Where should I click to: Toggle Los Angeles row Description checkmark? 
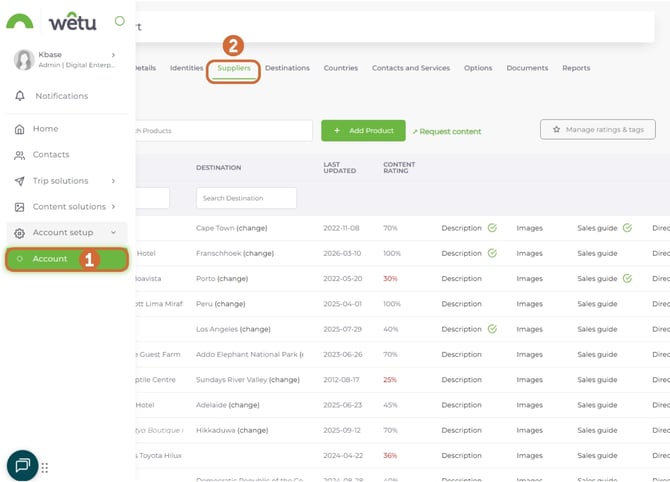pos(492,329)
